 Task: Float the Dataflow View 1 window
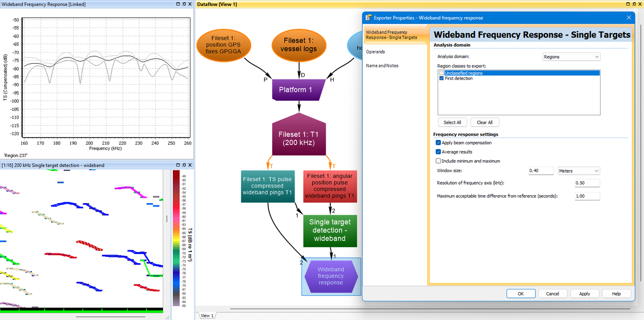click(x=627, y=4)
